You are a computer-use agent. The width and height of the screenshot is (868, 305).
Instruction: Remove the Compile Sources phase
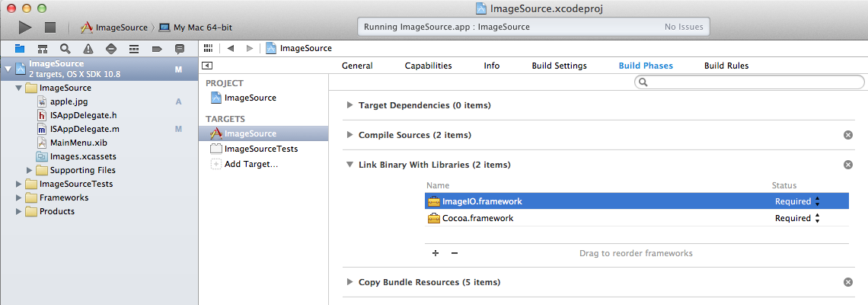(x=847, y=135)
